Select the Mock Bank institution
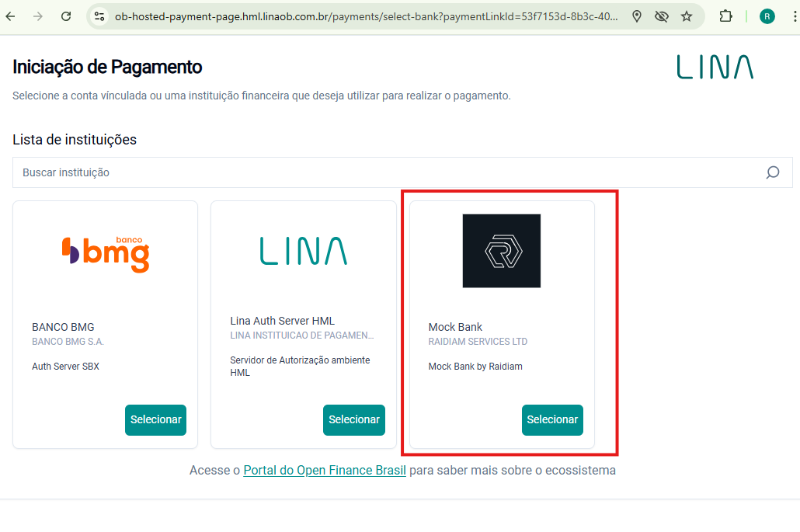The height and width of the screenshot is (532, 800). click(552, 420)
